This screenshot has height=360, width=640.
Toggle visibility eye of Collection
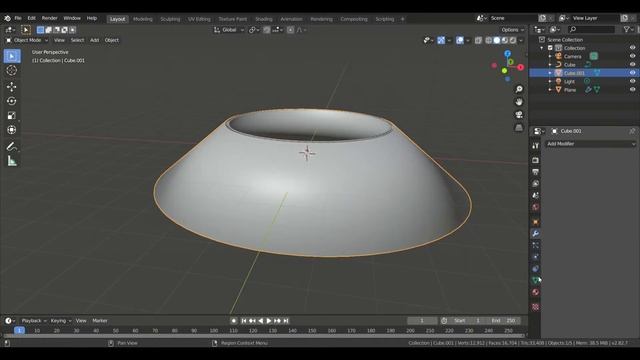(x=632, y=48)
